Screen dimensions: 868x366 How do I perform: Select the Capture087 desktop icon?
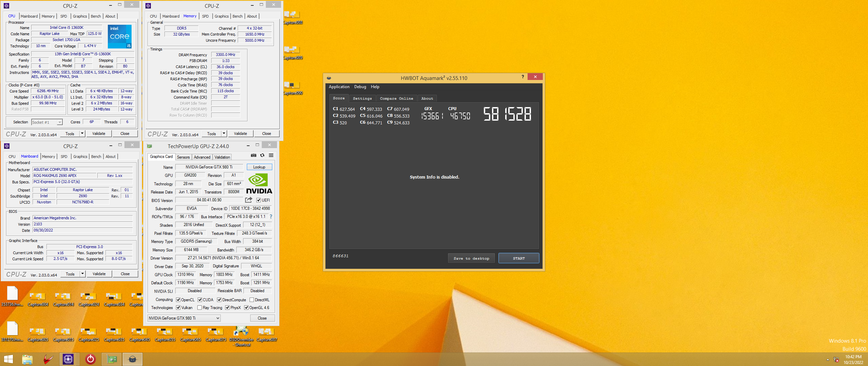(267, 334)
